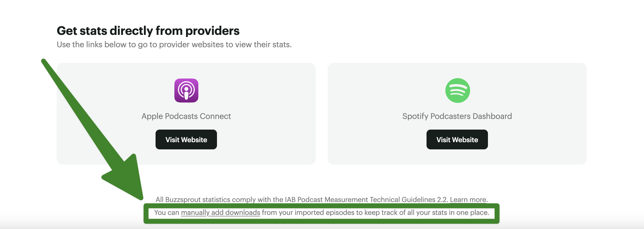Screen dimensions: 644x229
Task: Click the purple Apple Podcasts icon
Action: click(186, 91)
